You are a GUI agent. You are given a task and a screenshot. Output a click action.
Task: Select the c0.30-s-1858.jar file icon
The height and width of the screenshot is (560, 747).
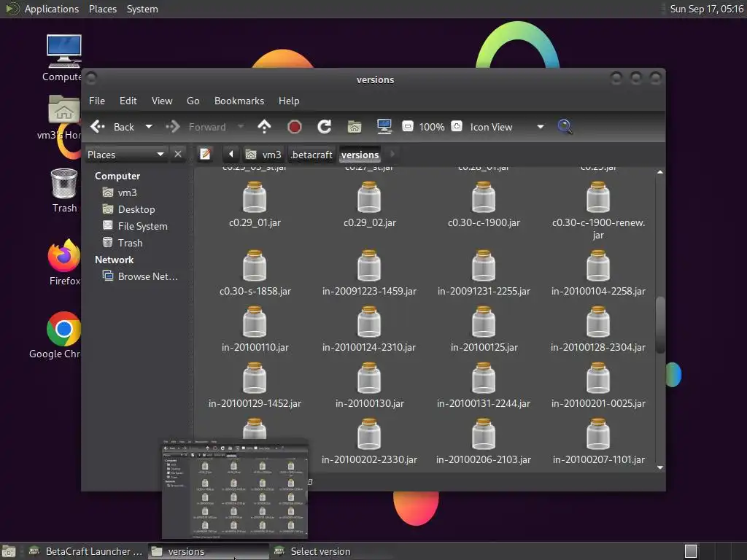255,265
